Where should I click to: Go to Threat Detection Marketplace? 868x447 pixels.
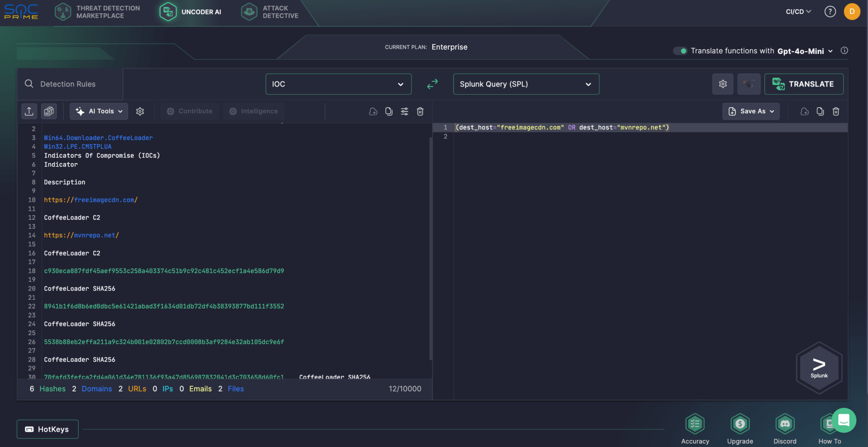point(98,11)
